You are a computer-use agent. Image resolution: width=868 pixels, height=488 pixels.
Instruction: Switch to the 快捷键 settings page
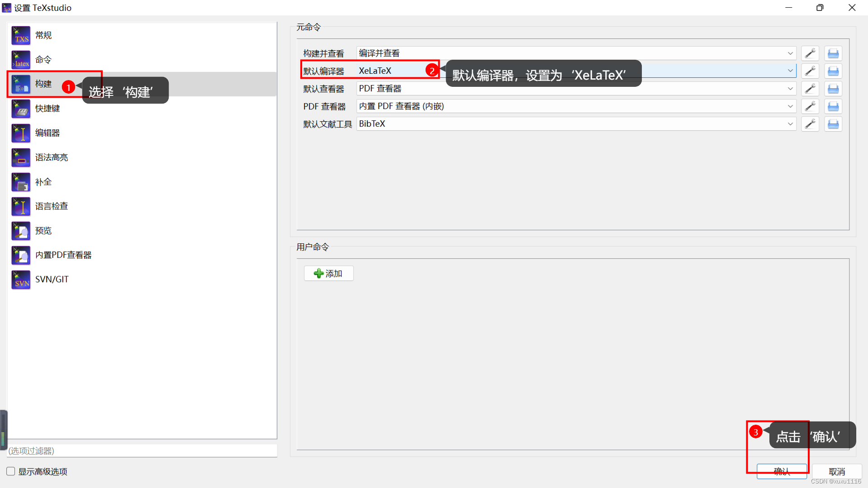coord(142,109)
